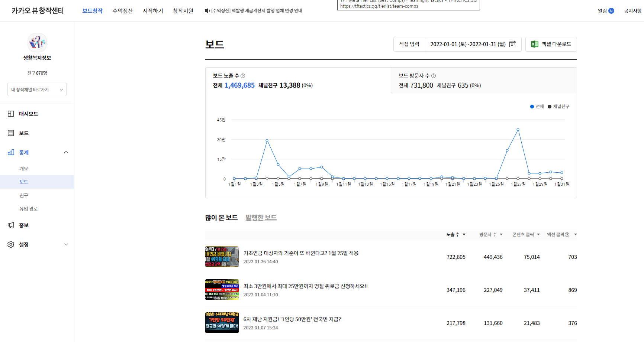644x342 pixels.
Task: Sort by 콘텐츠 클릭 column arrow
Action: 538,235
